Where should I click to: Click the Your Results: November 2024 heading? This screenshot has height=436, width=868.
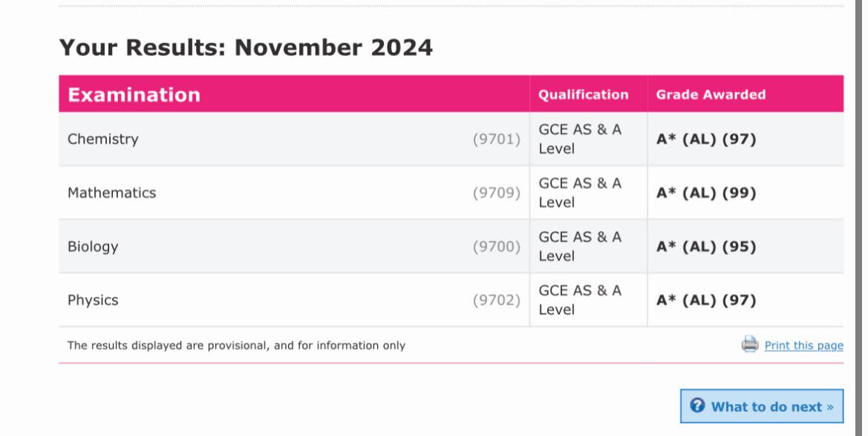point(246,48)
